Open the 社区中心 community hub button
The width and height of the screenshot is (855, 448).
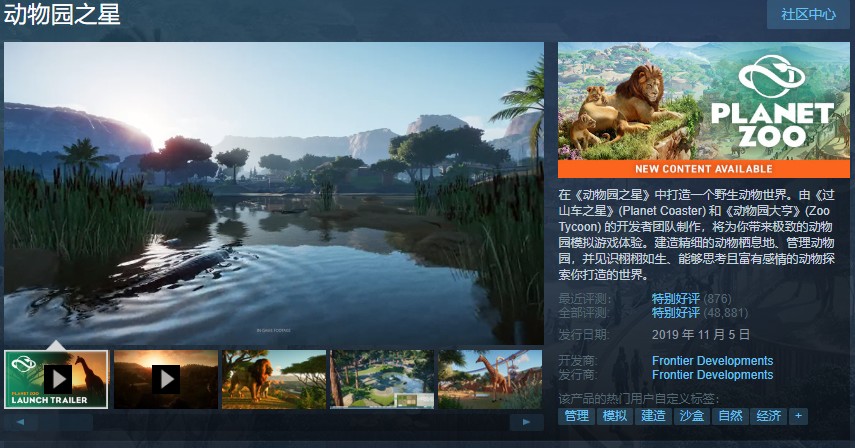pyautogui.click(x=809, y=14)
